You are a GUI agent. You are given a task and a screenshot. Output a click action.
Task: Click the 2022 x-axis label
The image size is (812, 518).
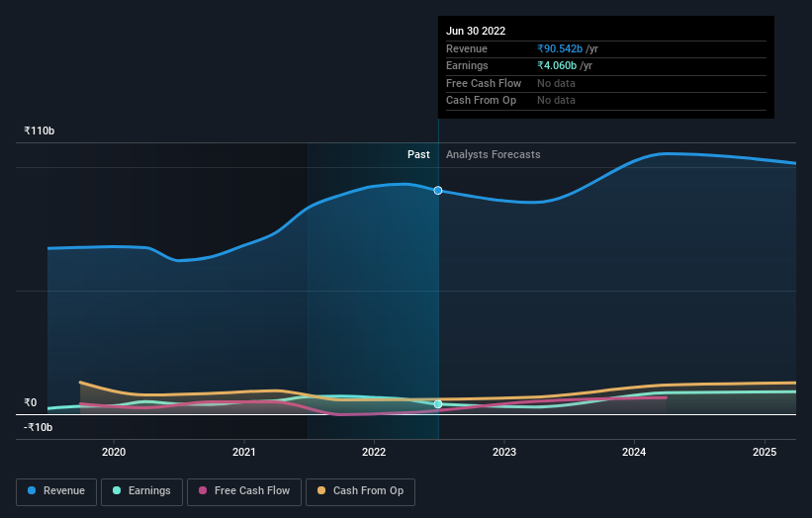point(374,452)
